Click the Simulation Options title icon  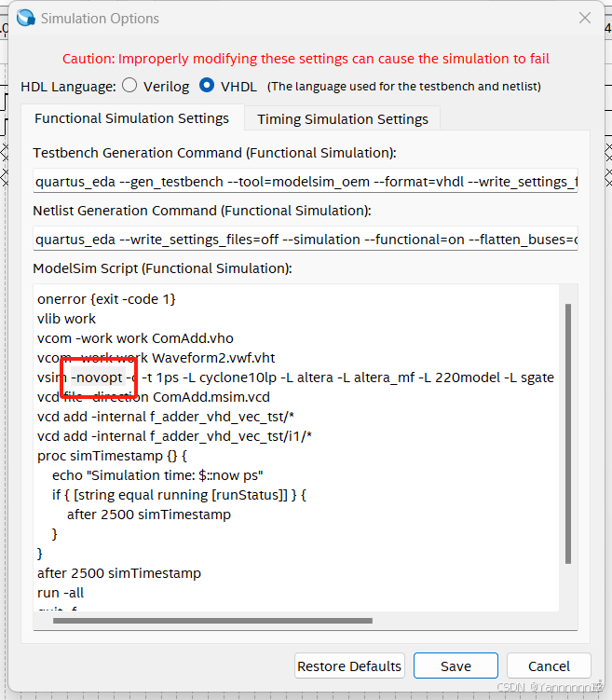(x=26, y=18)
